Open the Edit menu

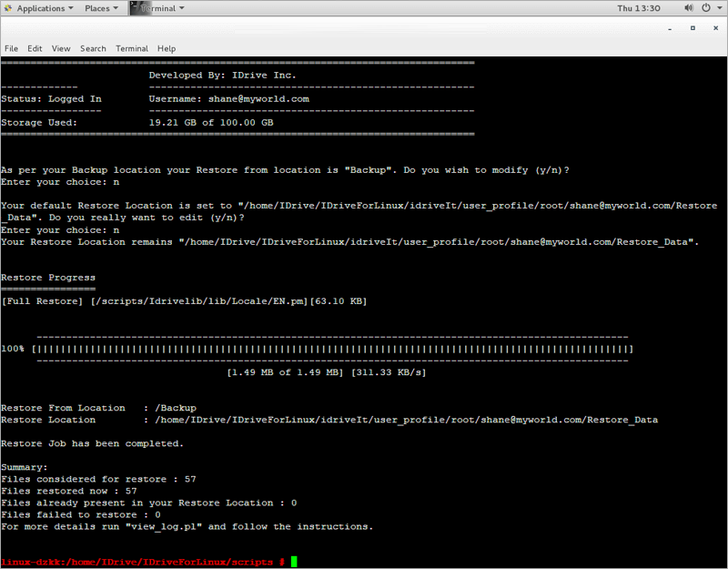35,48
